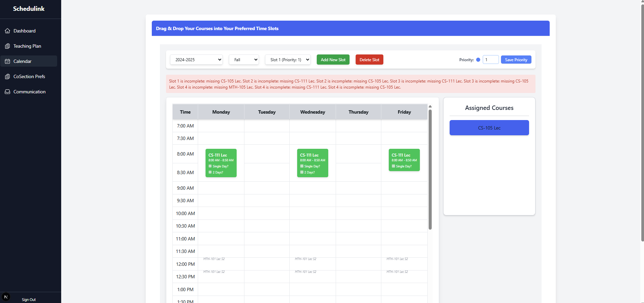Click the 10:00 AM time label

185,213
